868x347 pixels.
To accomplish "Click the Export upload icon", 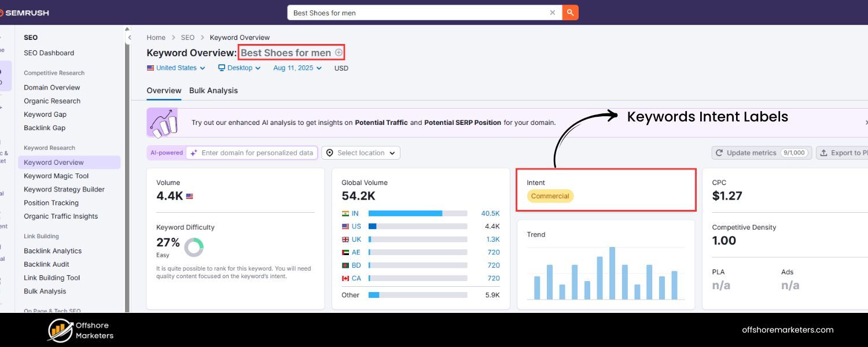I will click(x=824, y=152).
